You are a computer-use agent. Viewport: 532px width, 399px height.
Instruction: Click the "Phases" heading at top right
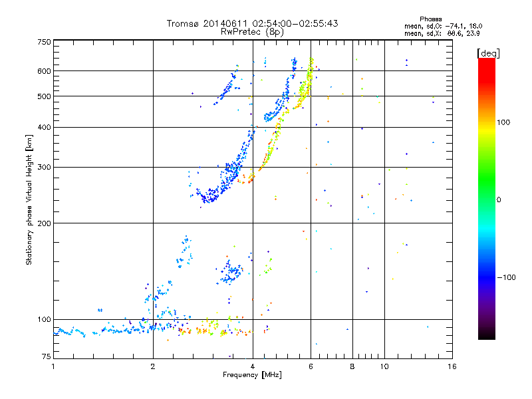(x=430, y=19)
